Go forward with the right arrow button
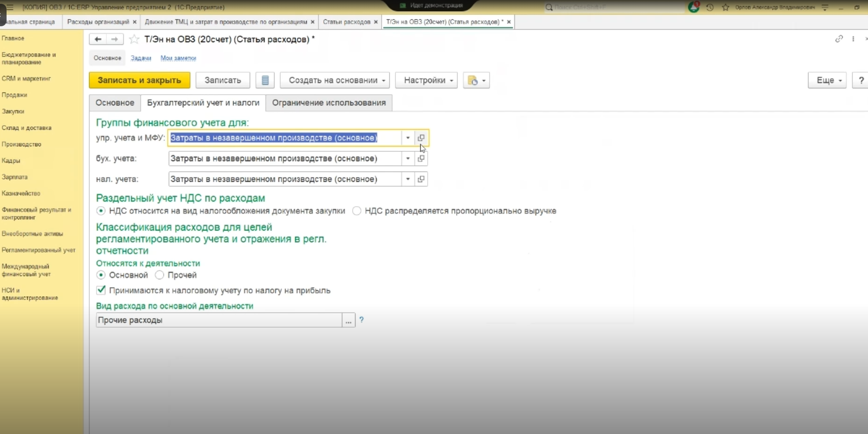The height and width of the screenshot is (434, 868). coord(115,39)
